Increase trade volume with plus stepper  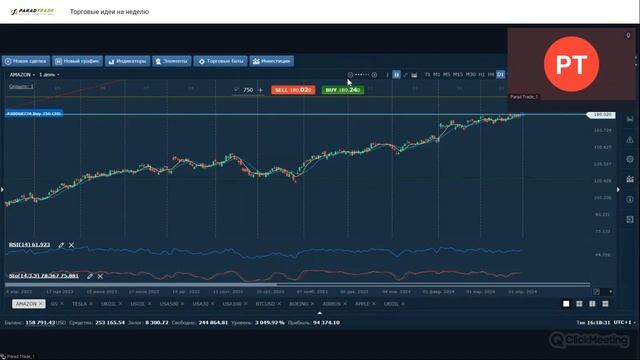point(260,90)
